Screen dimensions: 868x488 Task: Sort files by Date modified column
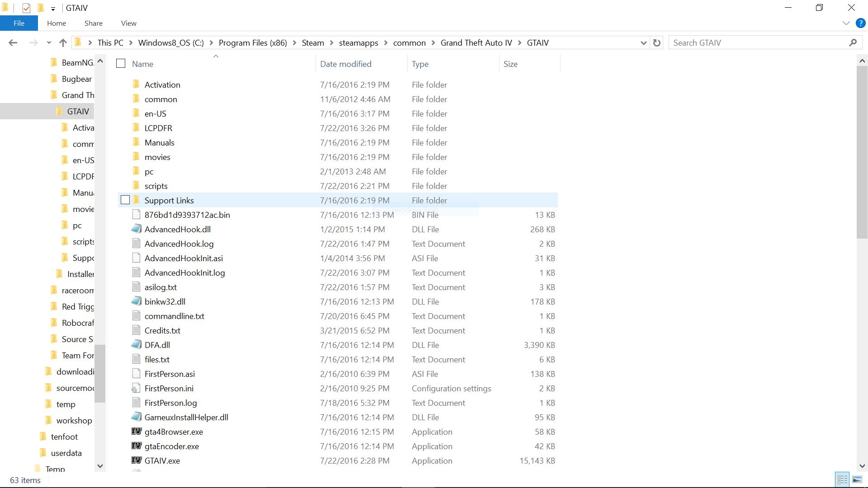click(x=345, y=64)
